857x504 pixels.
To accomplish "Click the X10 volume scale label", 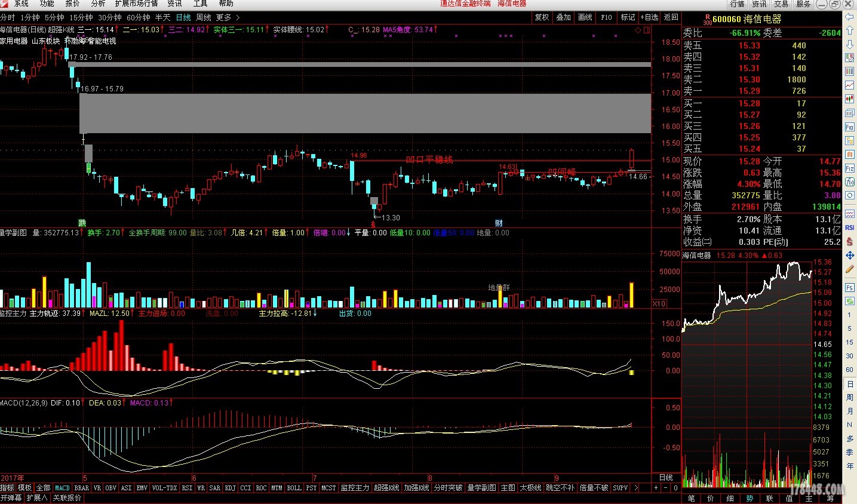I will (659, 303).
